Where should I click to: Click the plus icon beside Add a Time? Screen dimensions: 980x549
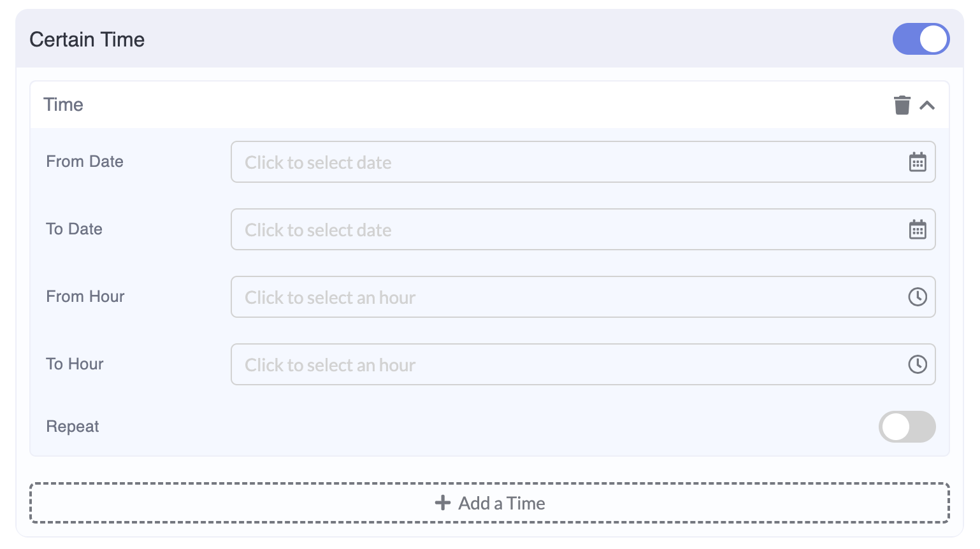coord(443,503)
